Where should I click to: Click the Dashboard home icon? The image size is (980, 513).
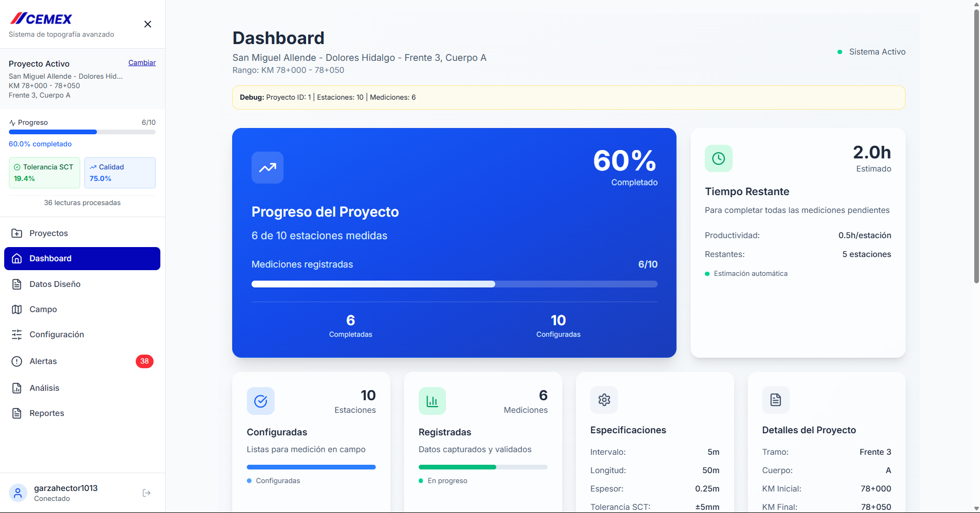pyautogui.click(x=17, y=259)
